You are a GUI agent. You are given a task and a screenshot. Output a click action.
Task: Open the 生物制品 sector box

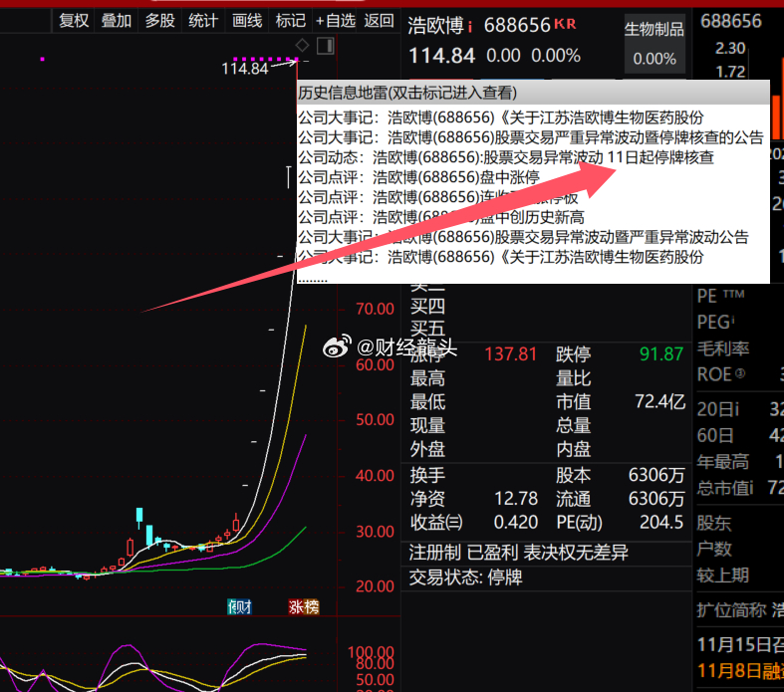click(654, 44)
